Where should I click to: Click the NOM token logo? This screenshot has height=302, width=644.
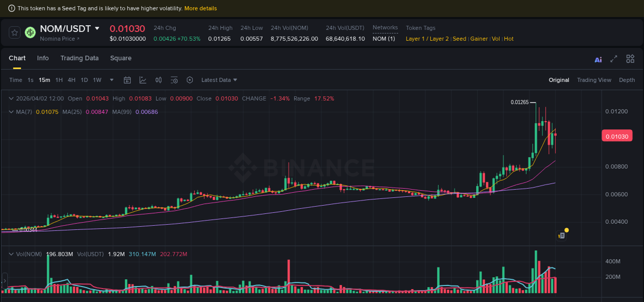tap(30, 32)
